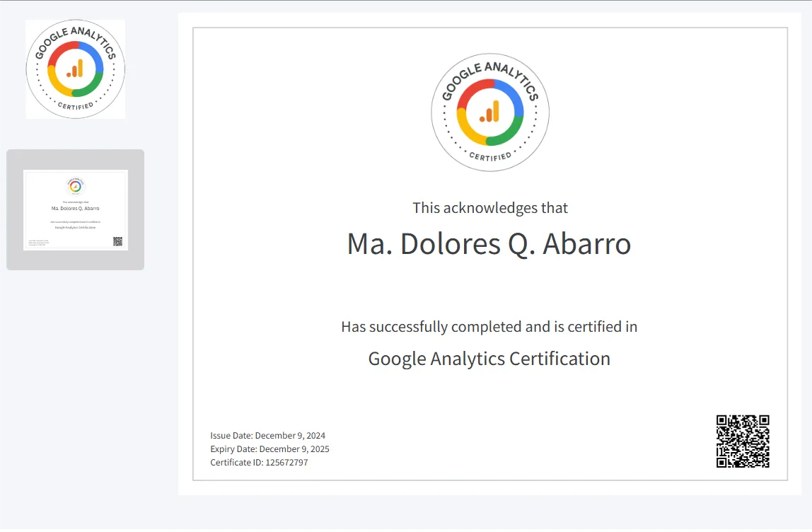The height and width of the screenshot is (532, 812).
Task: Click the Issue Date: December 9, 2024 line
Action: click(x=268, y=436)
